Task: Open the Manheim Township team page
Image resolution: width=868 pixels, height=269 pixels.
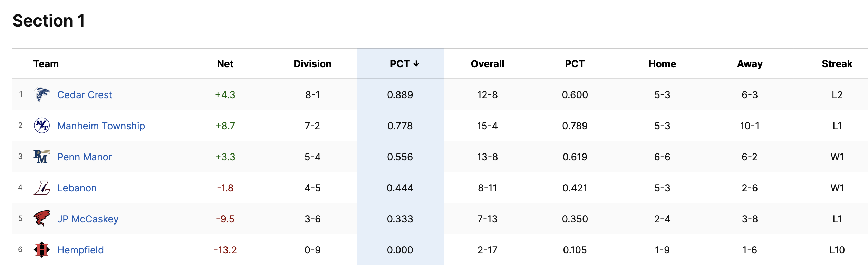Action: click(x=101, y=126)
